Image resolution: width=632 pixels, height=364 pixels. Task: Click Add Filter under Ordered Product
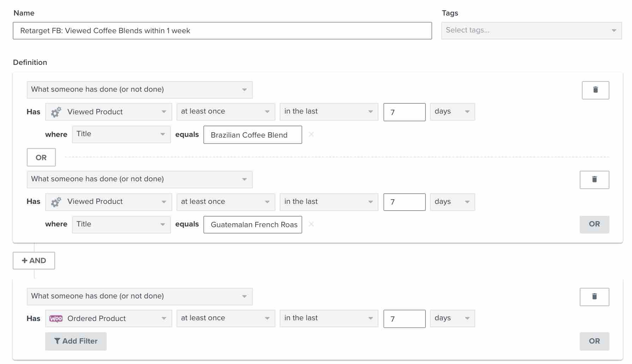point(76,341)
